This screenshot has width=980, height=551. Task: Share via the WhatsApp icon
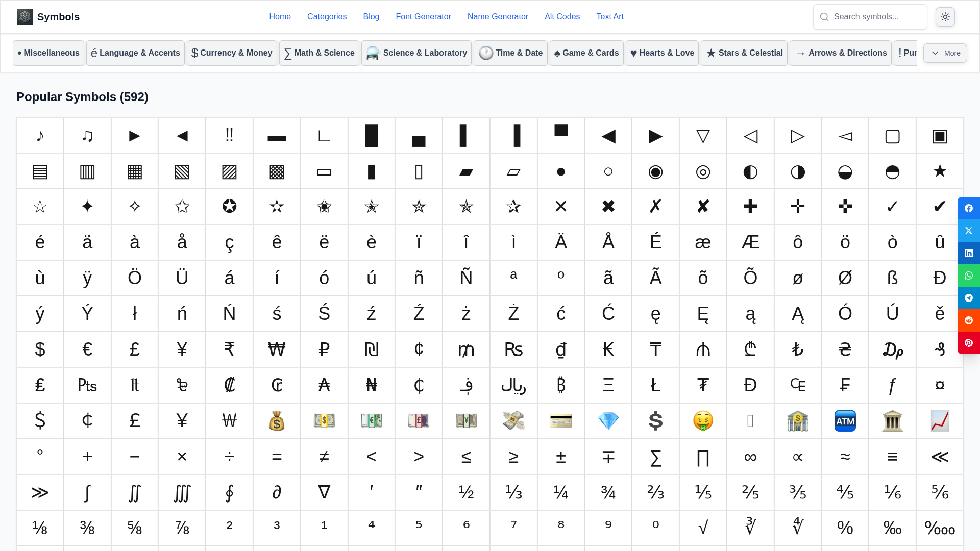968,275
